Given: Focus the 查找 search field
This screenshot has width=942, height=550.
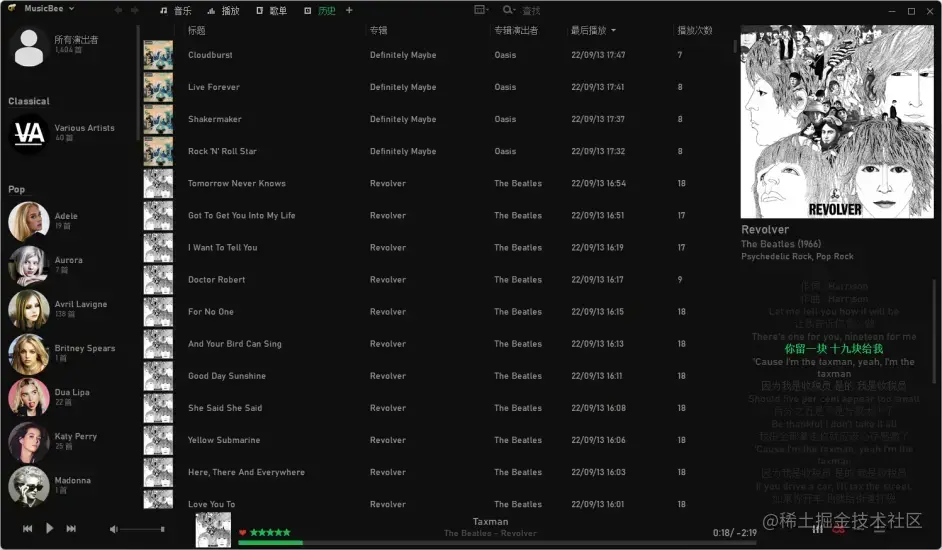Looking at the screenshot, I should (x=531, y=11).
